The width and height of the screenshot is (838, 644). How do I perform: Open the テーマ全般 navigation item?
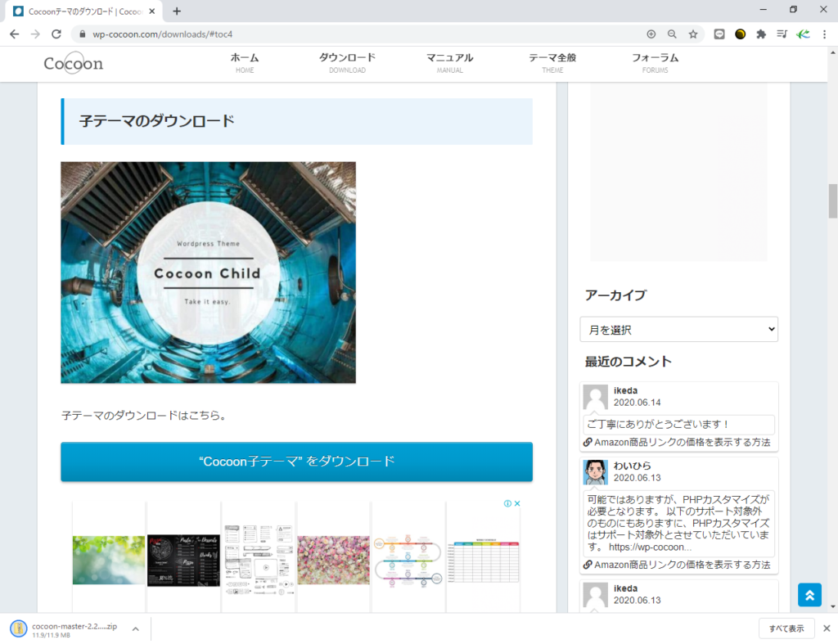coord(552,62)
